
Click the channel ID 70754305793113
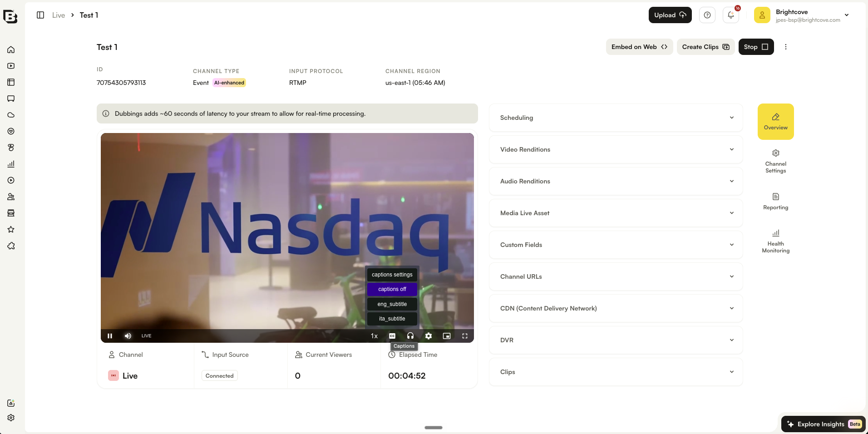121,83
